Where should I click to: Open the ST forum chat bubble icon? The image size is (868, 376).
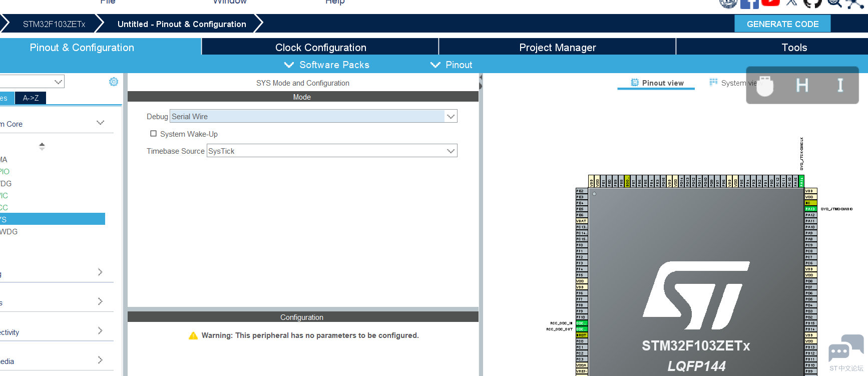tap(846, 348)
